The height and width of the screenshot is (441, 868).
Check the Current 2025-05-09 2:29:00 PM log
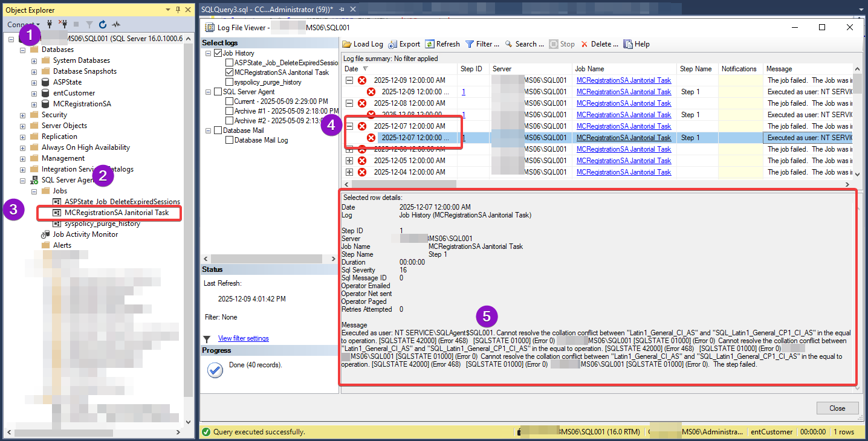pyautogui.click(x=229, y=101)
